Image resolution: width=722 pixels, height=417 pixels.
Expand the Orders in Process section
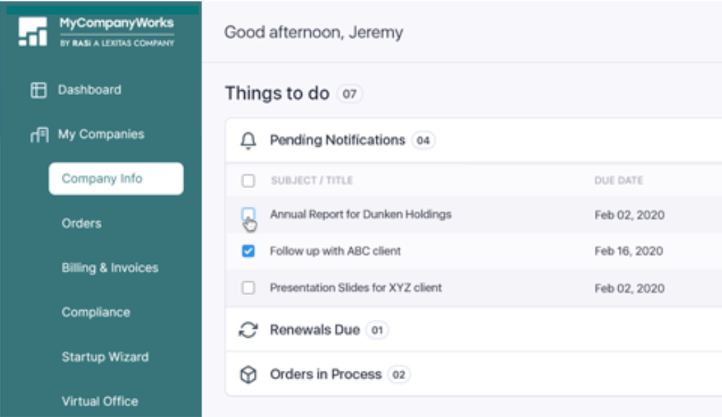point(473,375)
